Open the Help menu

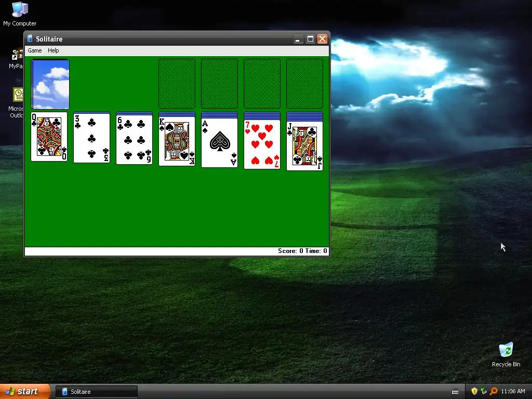point(54,50)
